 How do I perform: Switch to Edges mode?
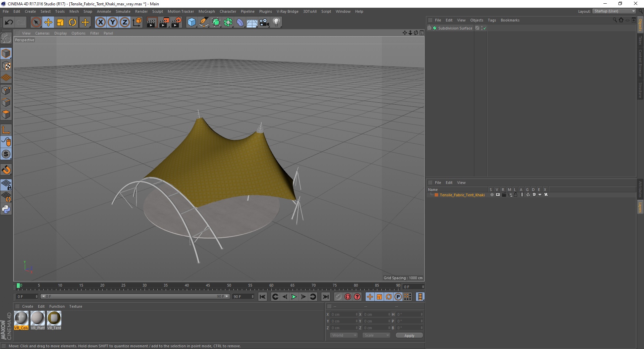click(x=6, y=102)
